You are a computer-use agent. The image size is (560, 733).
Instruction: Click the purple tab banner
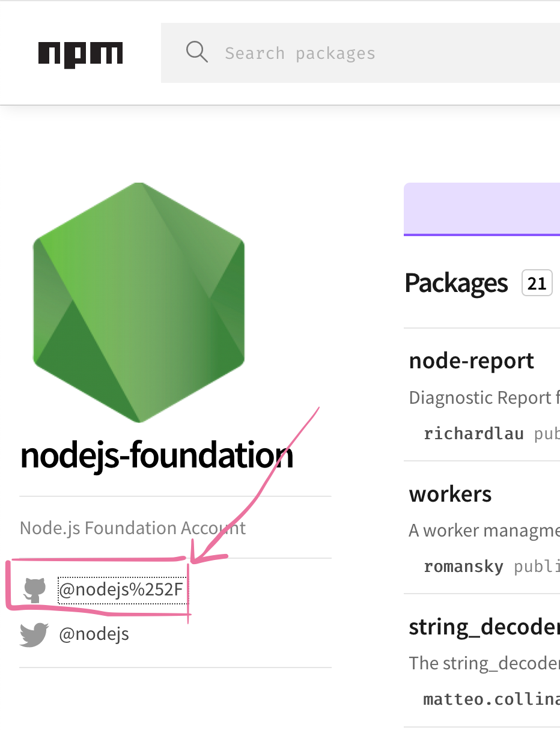(482, 209)
